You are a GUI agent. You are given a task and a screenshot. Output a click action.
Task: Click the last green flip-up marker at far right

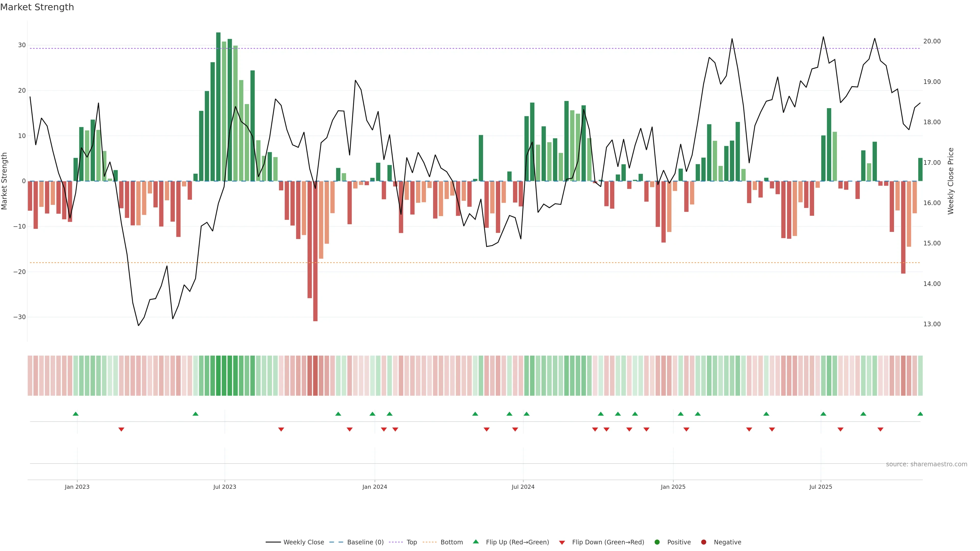click(920, 414)
